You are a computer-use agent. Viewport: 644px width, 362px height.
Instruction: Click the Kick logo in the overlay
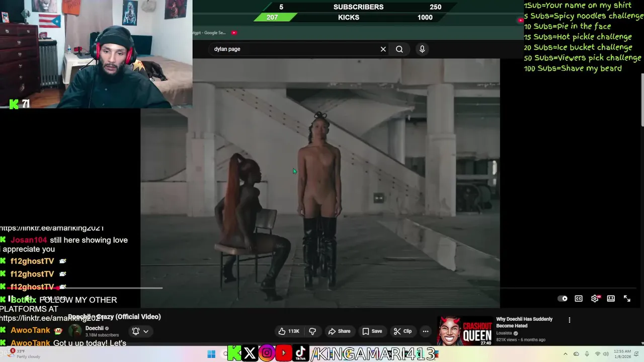click(x=234, y=353)
